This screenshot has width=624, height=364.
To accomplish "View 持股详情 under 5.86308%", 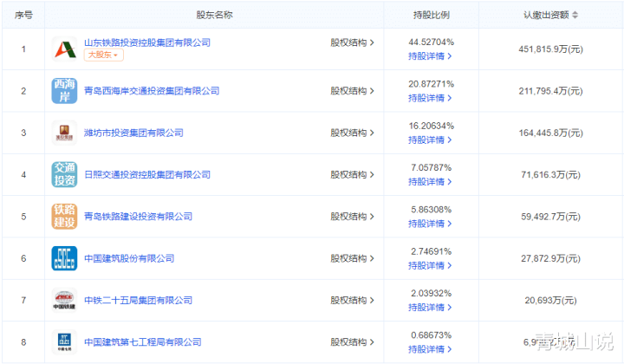I will point(430,224).
